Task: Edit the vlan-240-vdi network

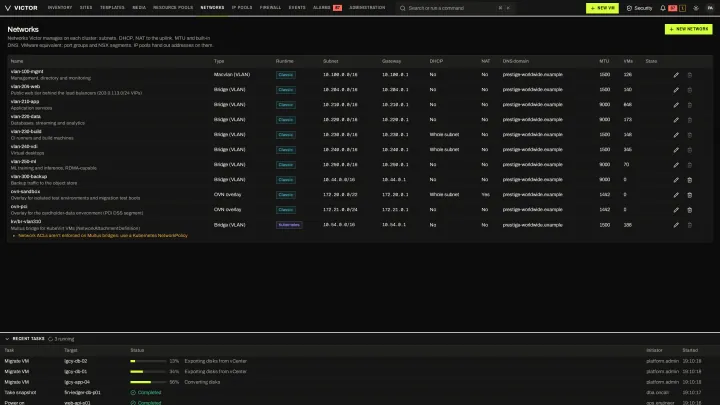Action: point(676,150)
